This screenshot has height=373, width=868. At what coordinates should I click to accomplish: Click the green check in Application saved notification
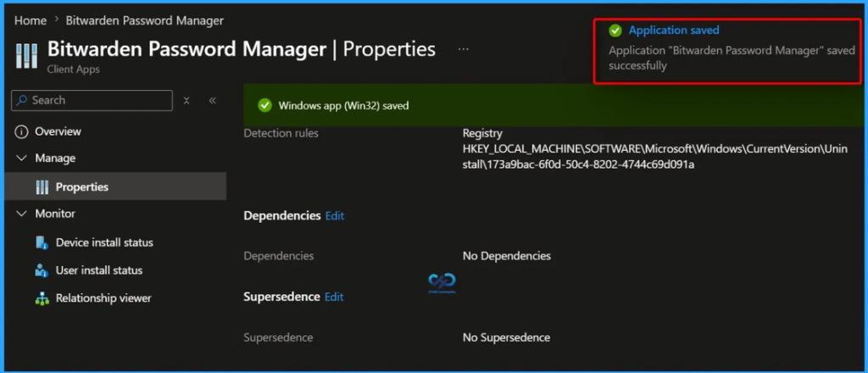[615, 31]
